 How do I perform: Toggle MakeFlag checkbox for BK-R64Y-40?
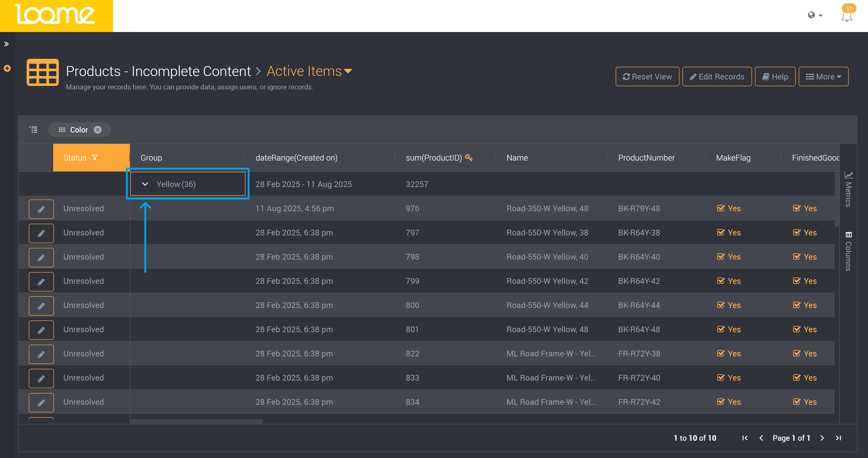(720, 257)
